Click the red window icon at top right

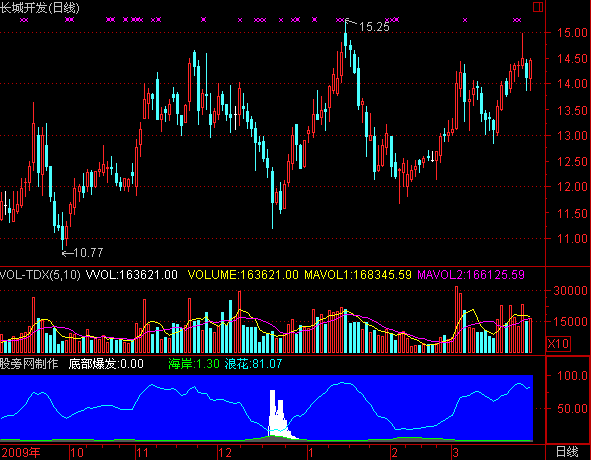click(538, 7)
